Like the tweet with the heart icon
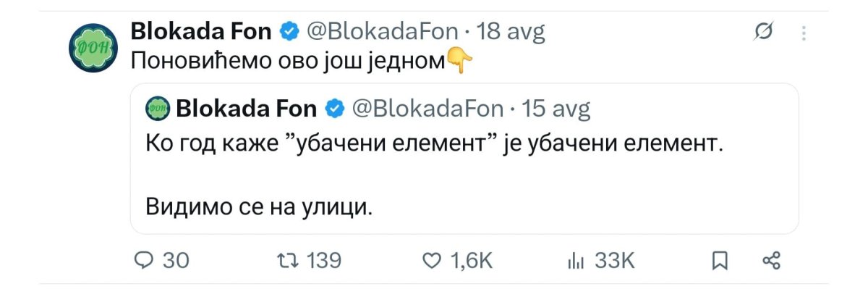 tap(430, 261)
